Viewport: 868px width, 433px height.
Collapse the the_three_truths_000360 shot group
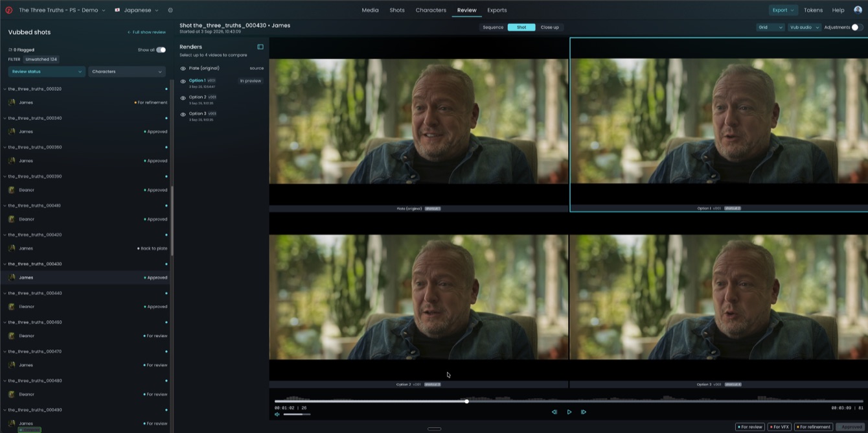[5, 147]
